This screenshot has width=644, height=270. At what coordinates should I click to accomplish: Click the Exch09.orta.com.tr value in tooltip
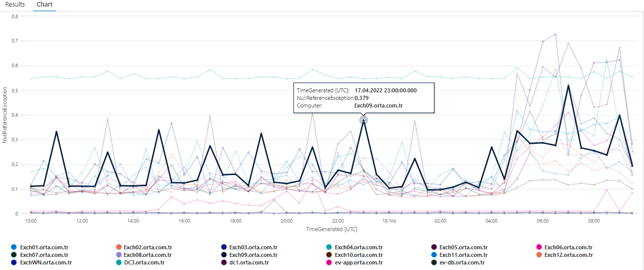point(379,105)
